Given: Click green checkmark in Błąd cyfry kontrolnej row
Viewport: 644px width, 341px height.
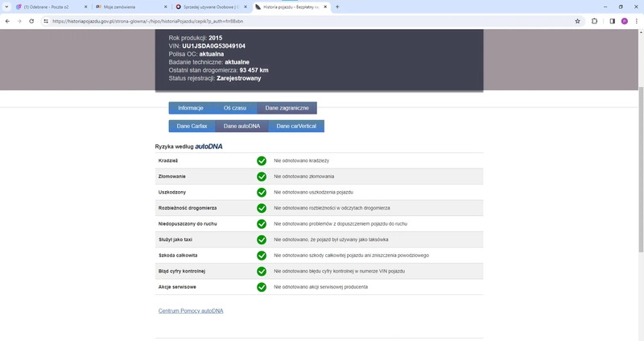Looking at the screenshot, I should (262, 272).
